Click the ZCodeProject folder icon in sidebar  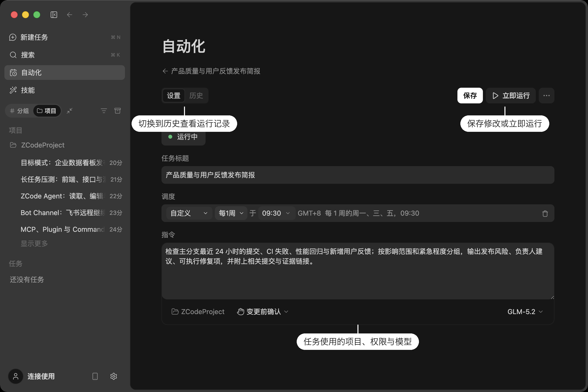13,145
